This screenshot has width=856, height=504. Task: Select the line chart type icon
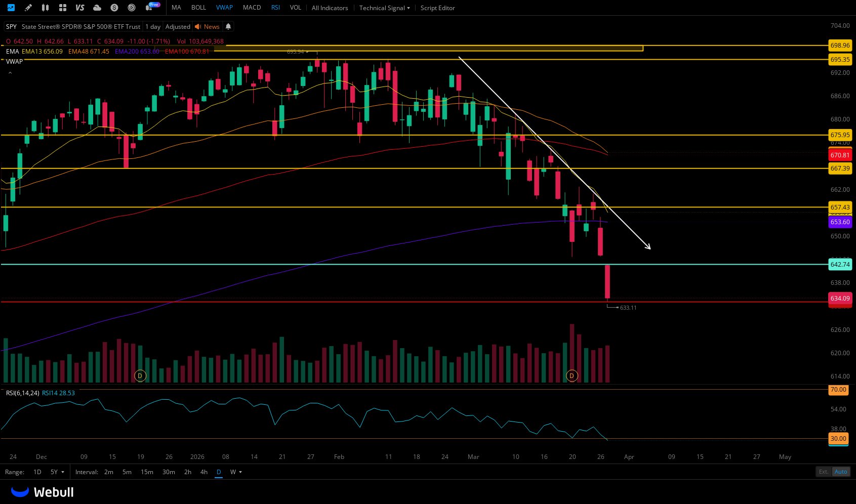tap(11, 8)
